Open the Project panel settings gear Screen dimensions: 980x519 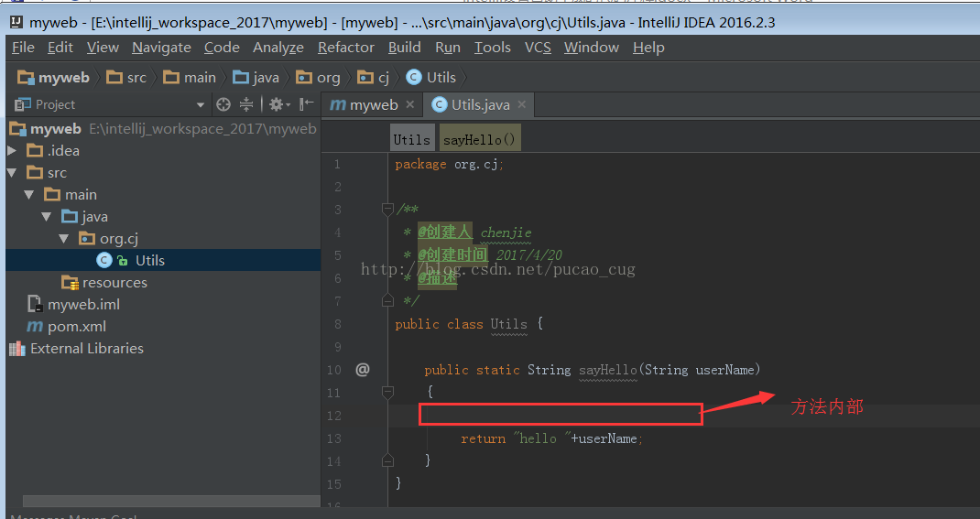pyautogui.click(x=276, y=104)
